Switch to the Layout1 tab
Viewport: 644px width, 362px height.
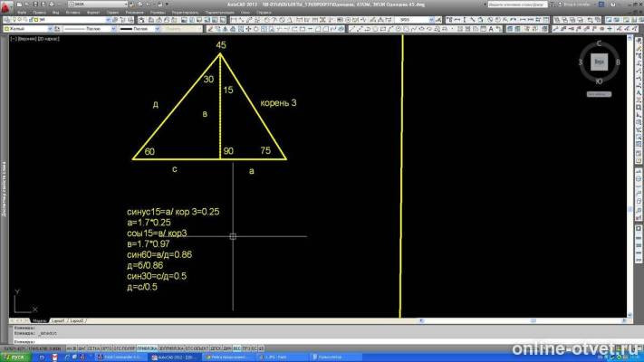click(x=58, y=320)
